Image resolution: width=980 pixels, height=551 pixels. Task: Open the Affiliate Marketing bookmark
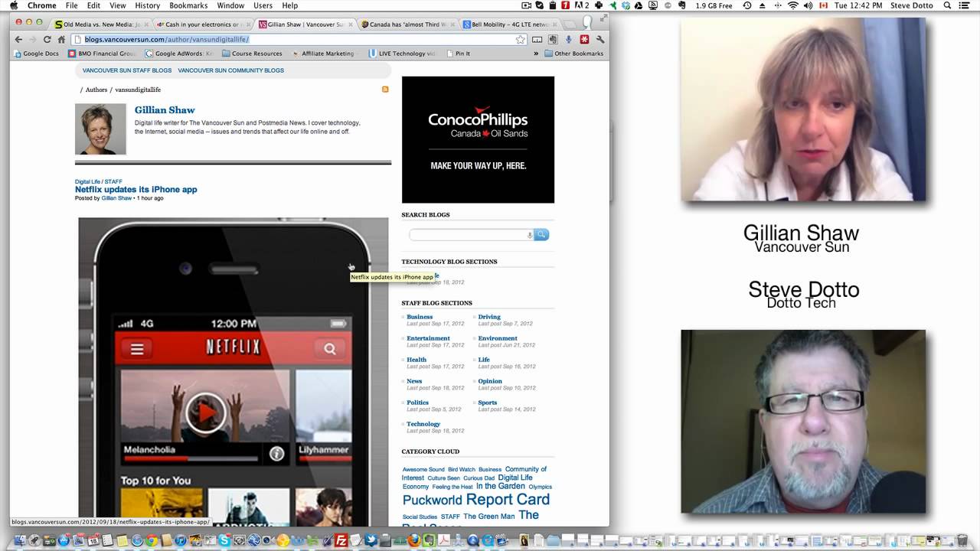pyautogui.click(x=323, y=54)
